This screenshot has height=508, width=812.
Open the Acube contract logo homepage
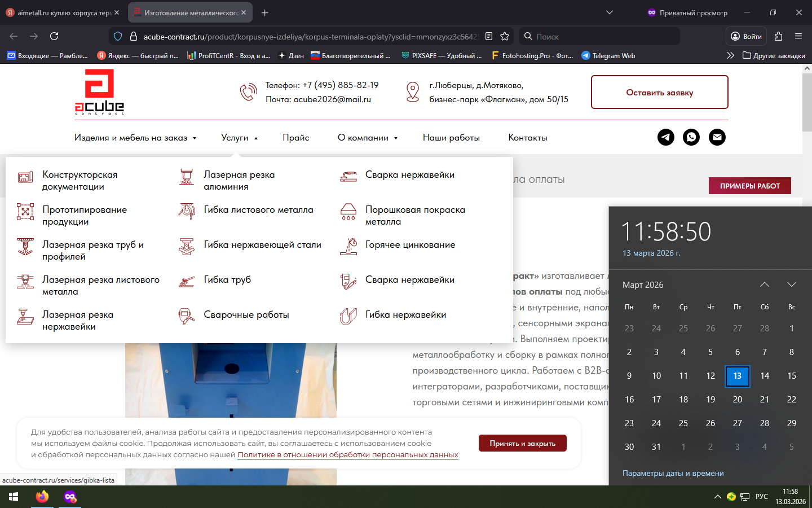coord(99,92)
